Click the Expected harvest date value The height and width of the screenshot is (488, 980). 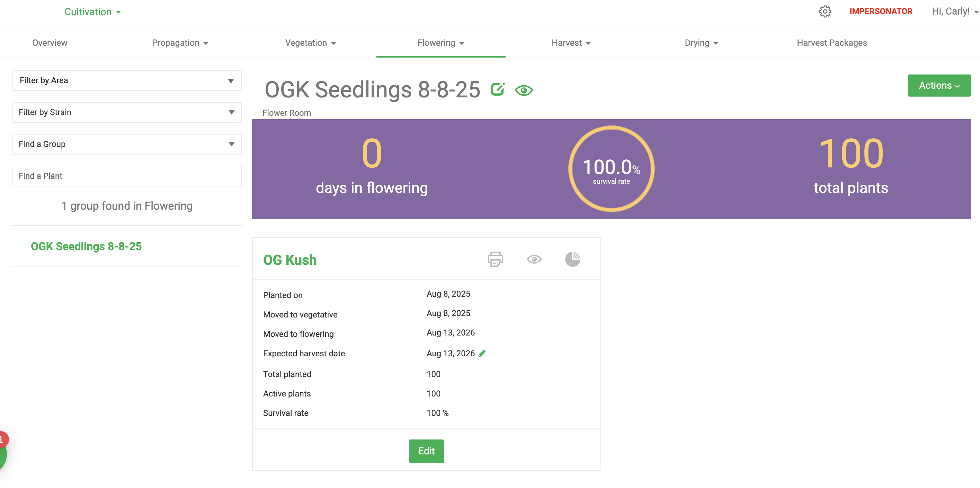pos(451,353)
